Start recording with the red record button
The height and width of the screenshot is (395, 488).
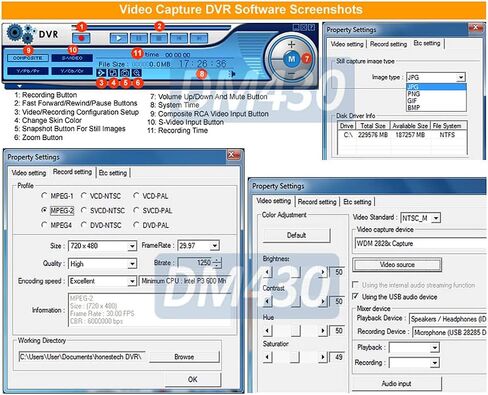[81, 38]
